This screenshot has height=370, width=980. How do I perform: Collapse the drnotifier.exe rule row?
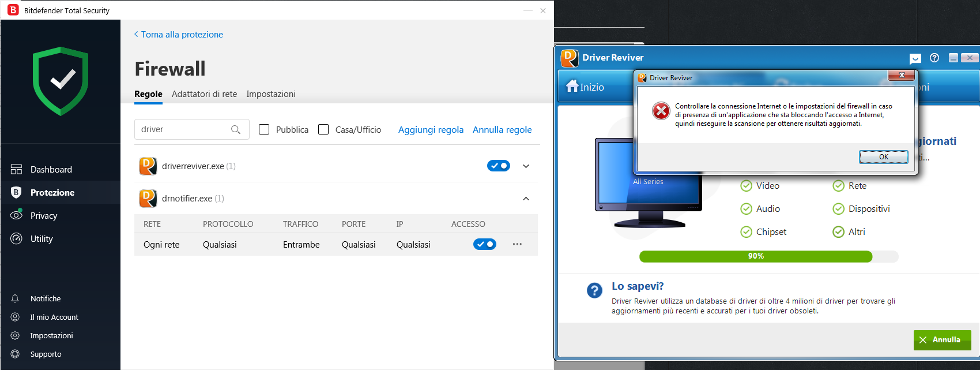click(x=526, y=199)
